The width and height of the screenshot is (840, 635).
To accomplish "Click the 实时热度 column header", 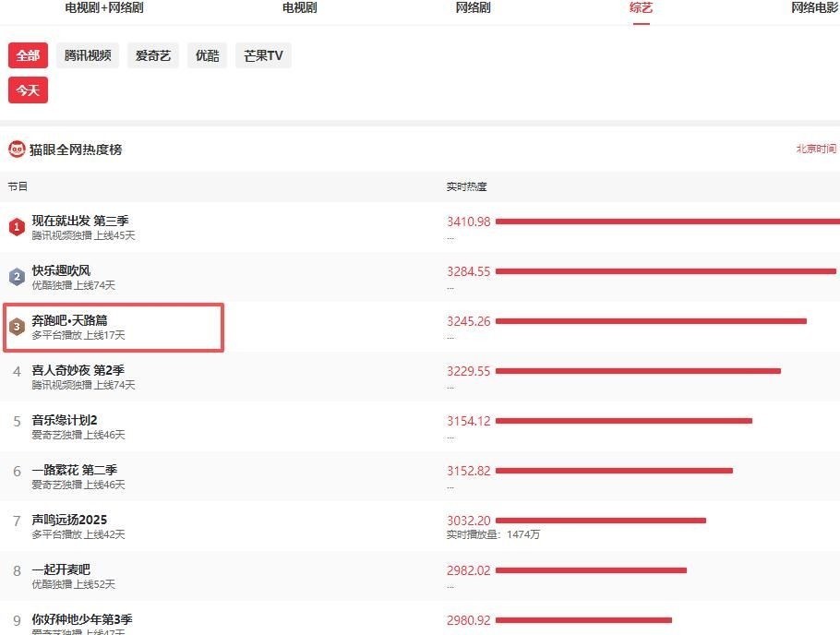I will pyautogui.click(x=466, y=186).
